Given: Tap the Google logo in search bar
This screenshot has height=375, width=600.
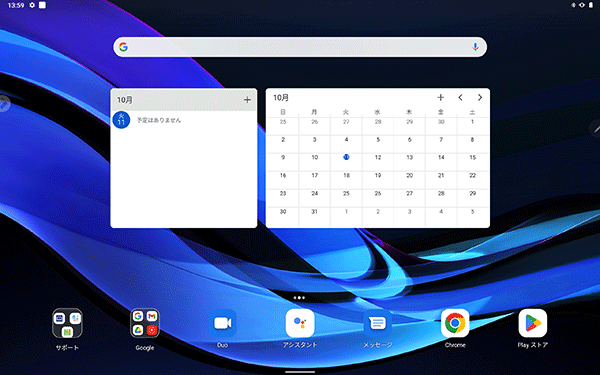Looking at the screenshot, I should pos(123,47).
